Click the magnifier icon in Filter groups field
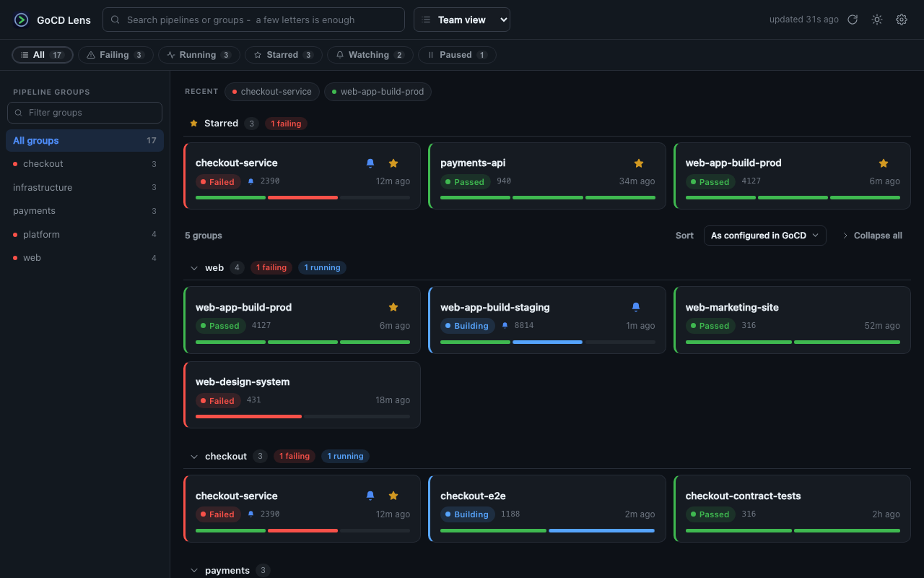The height and width of the screenshot is (578, 924). click(x=19, y=113)
